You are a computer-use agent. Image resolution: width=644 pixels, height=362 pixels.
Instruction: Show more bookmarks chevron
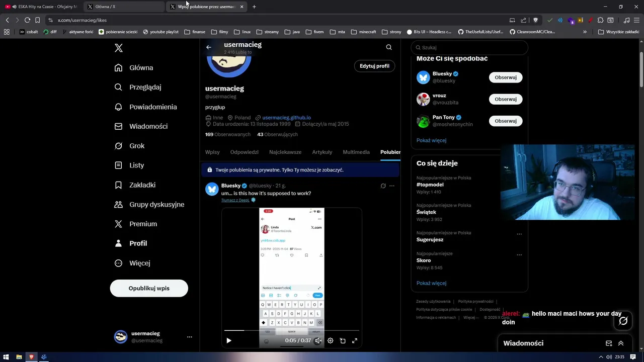point(585,32)
